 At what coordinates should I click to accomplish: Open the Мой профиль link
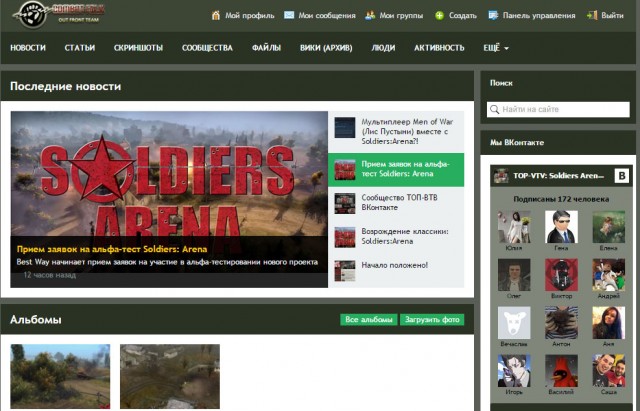coord(250,16)
